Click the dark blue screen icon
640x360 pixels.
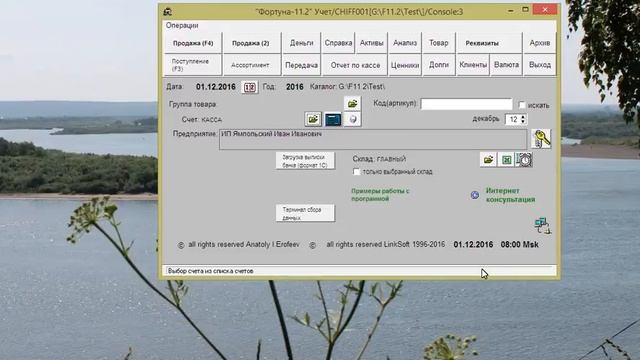pos(333,119)
